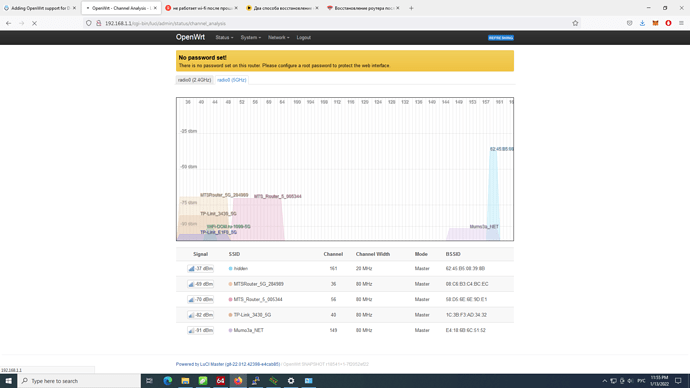
Task: Open Firefox downloads panel
Action: [x=642, y=23]
